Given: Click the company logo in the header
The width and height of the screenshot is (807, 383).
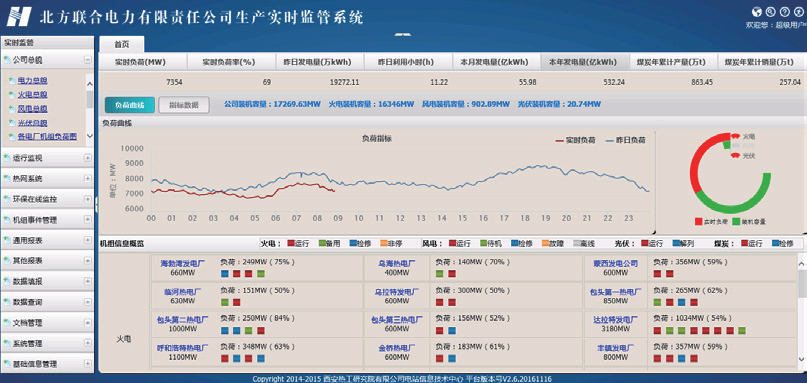Looking at the screenshot, I should pos(19,16).
